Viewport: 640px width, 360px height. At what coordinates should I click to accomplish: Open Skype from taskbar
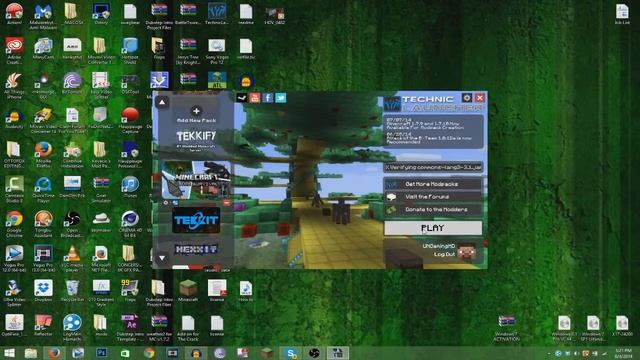(x=291, y=353)
